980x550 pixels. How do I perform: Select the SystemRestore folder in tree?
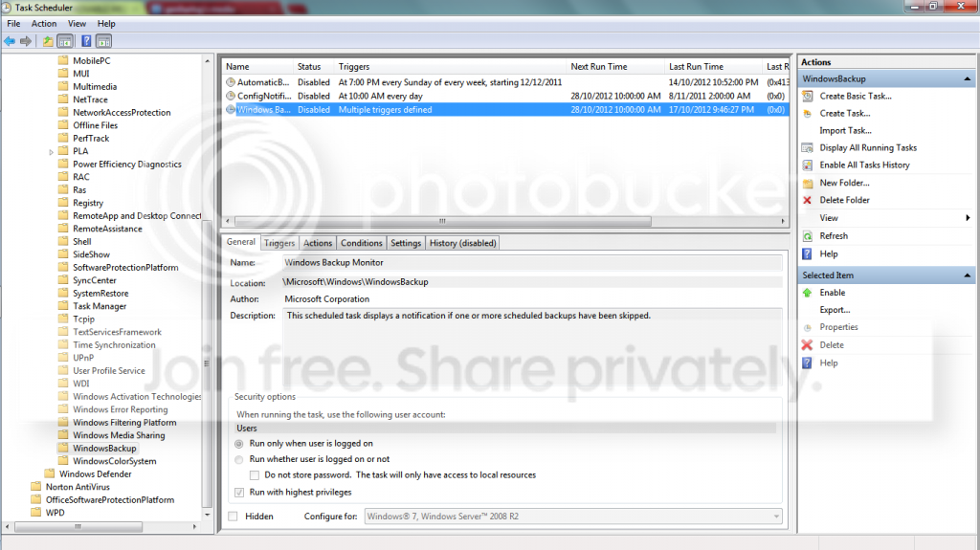(100, 293)
